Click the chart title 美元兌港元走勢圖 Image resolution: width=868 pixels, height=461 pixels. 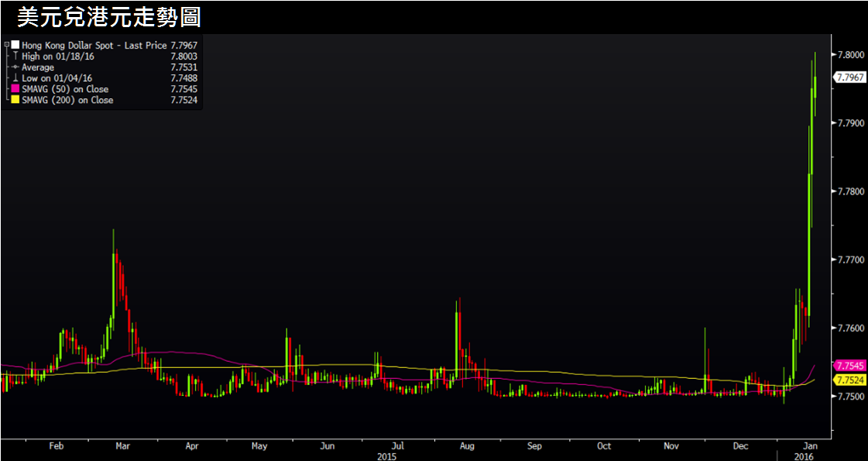coord(108,17)
